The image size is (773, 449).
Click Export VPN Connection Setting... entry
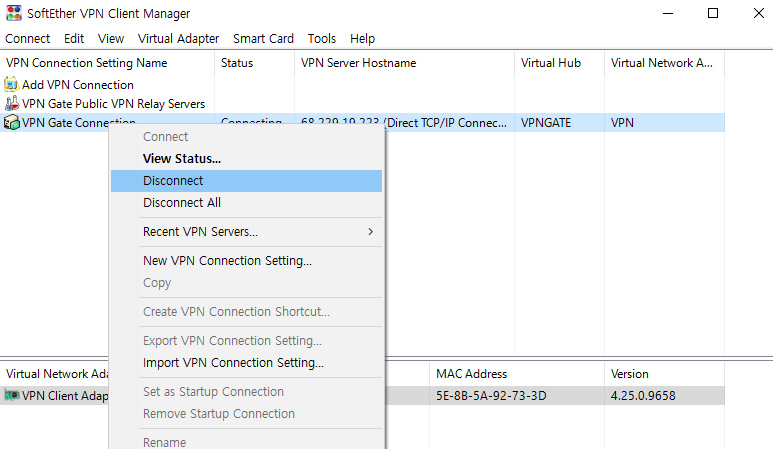click(x=246, y=341)
